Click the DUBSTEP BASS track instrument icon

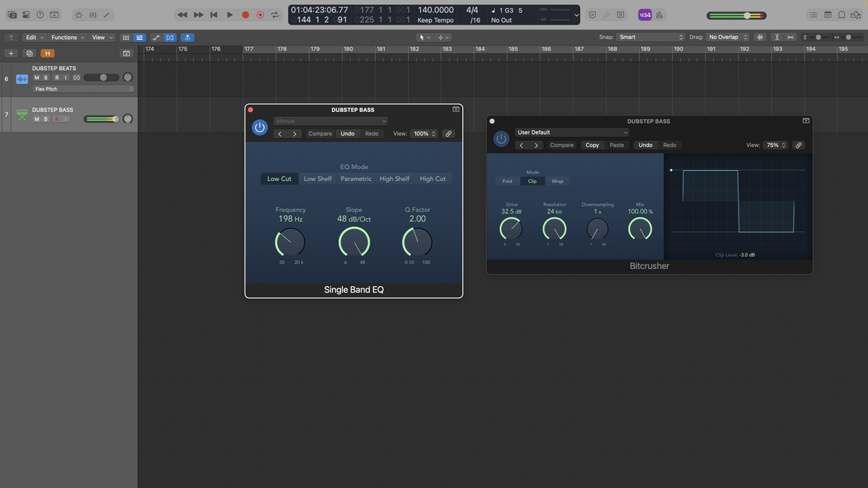(x=22, y=116)
